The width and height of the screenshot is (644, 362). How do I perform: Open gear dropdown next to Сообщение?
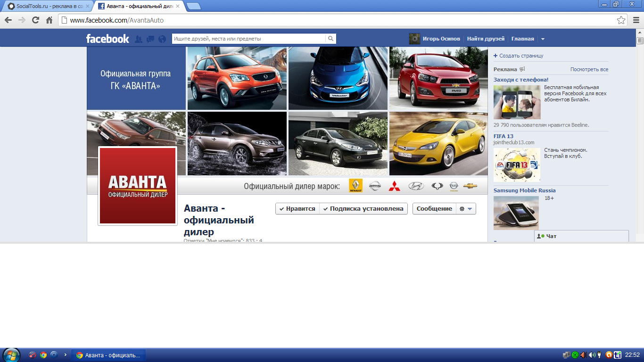pyautogui.click(x=466, y=209)
